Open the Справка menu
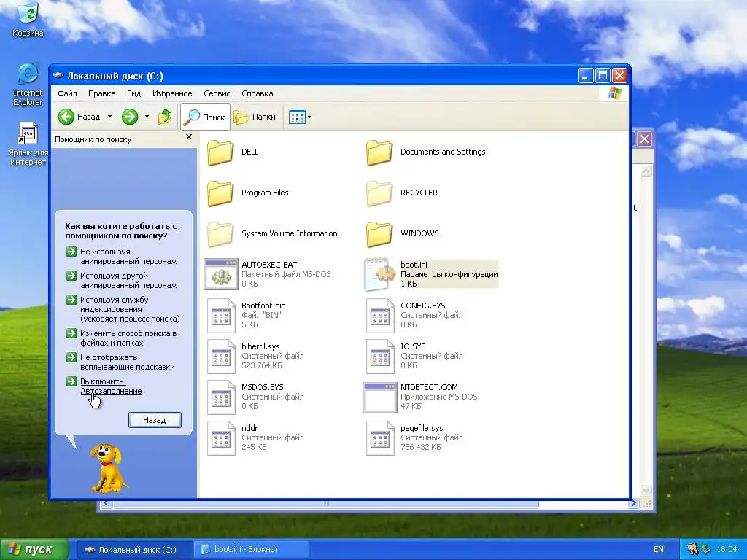Screen dimensions: 747x560 258,93
